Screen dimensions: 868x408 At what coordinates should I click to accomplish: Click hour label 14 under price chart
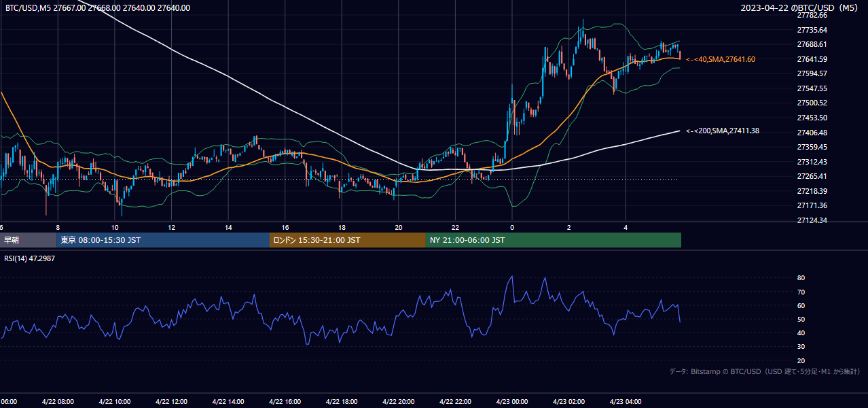(x=228, y=228)
